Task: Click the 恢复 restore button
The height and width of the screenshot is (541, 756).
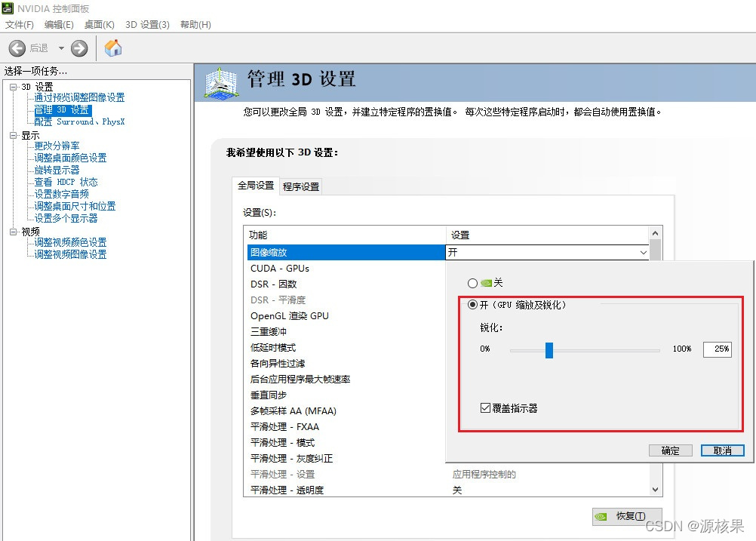Action: pos(627,516)
